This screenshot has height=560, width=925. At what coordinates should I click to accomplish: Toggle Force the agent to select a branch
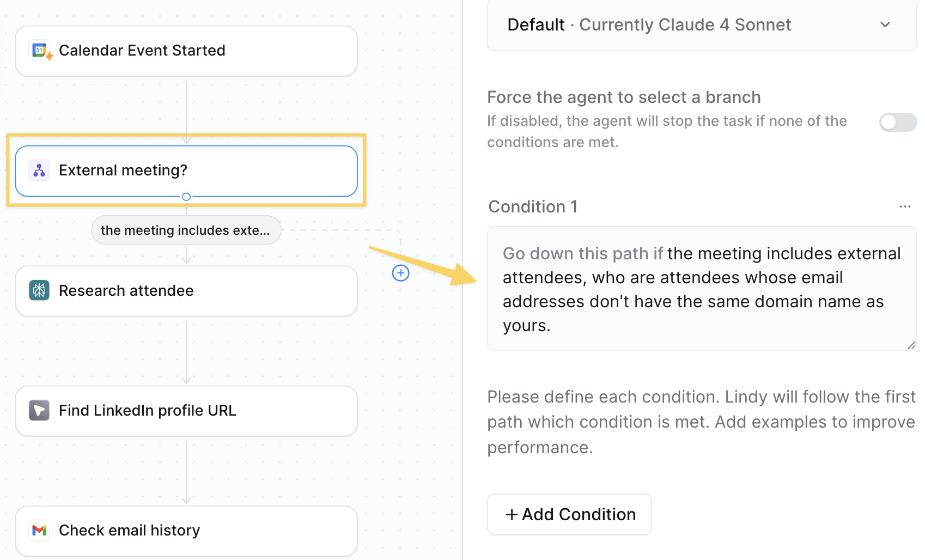pyautogui.click(x=897, y=122)
